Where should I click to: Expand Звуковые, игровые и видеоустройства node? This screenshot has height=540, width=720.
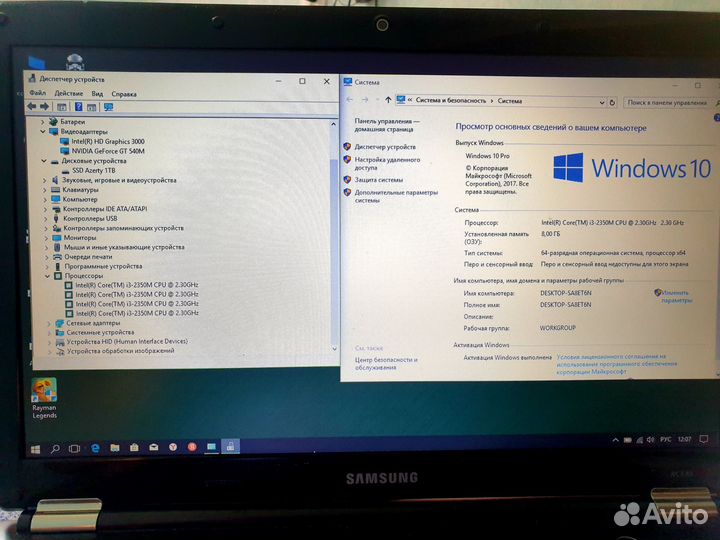click(45, 180)
